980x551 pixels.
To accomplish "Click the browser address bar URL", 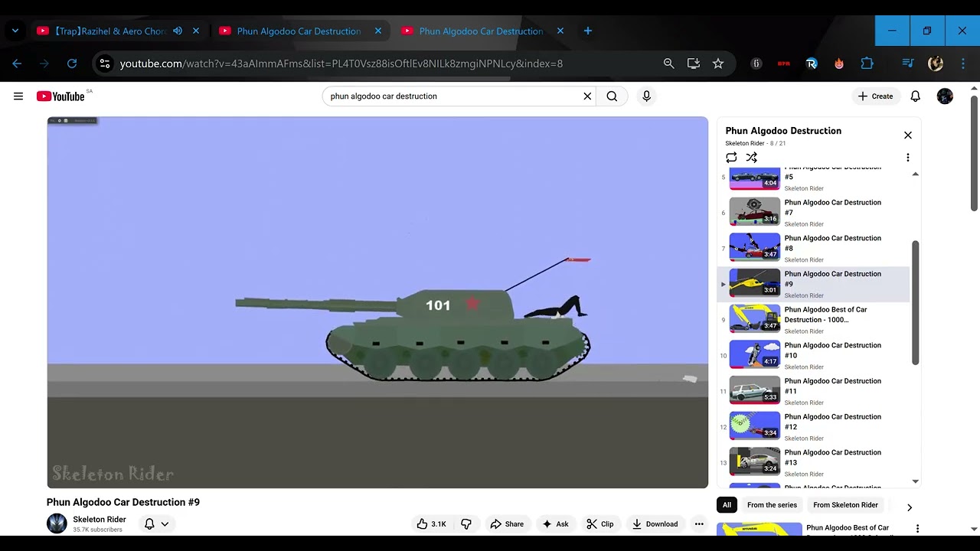I will [x=341, y=64].
